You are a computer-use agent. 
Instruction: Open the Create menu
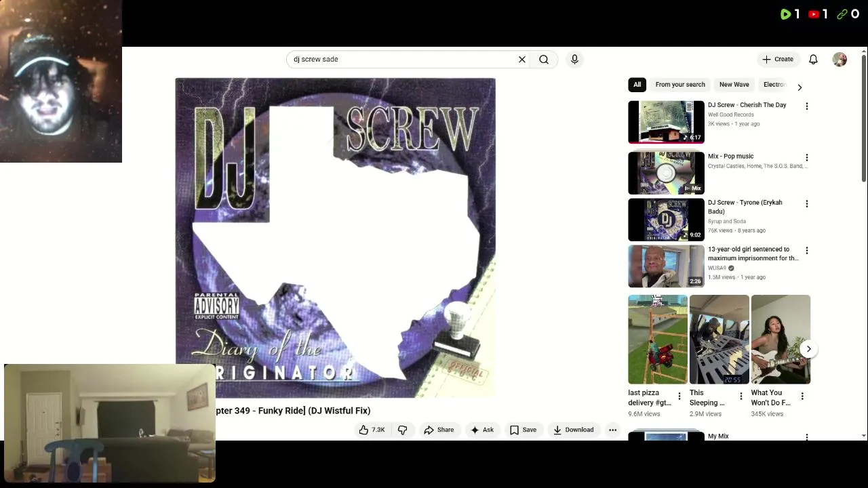[x=778, y=60]
